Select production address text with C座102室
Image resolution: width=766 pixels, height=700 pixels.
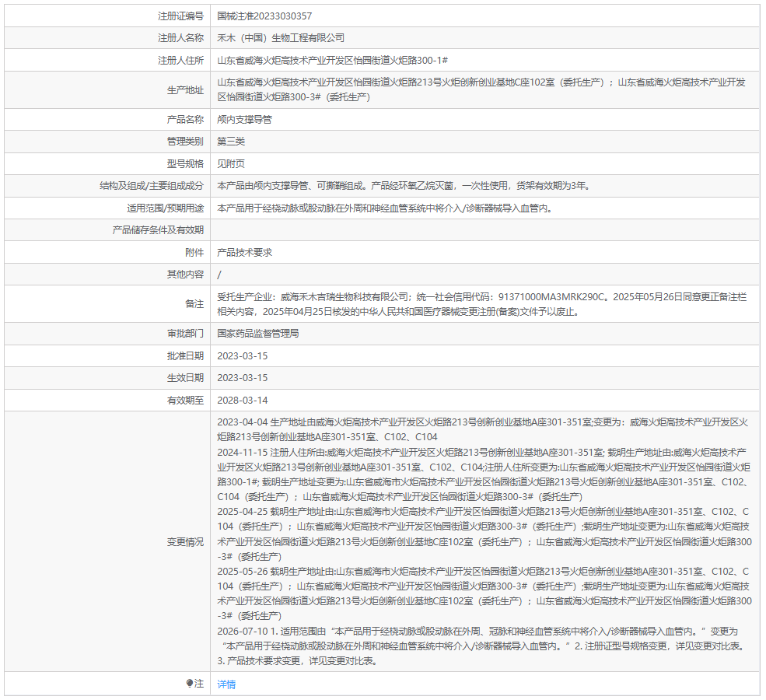[481, 90]
